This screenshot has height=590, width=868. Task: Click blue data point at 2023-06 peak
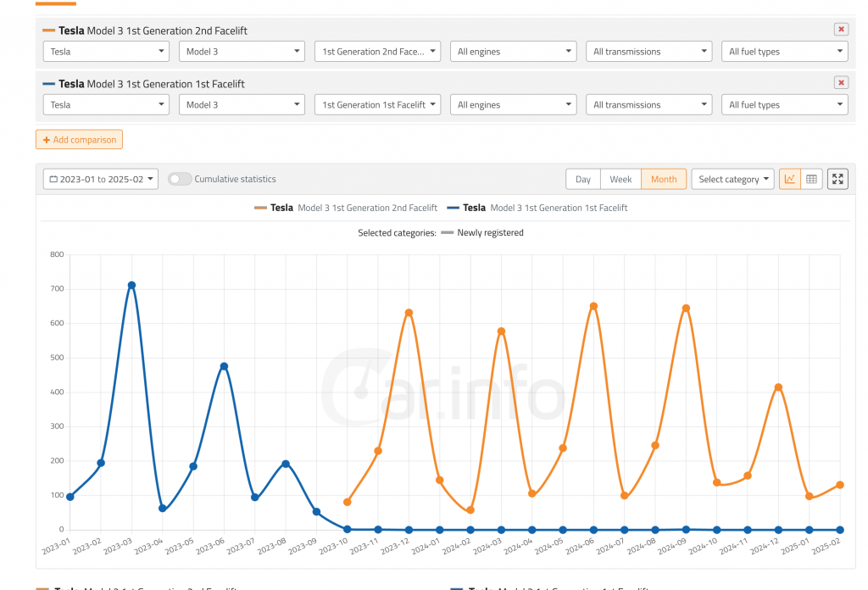tap(224, 366)
